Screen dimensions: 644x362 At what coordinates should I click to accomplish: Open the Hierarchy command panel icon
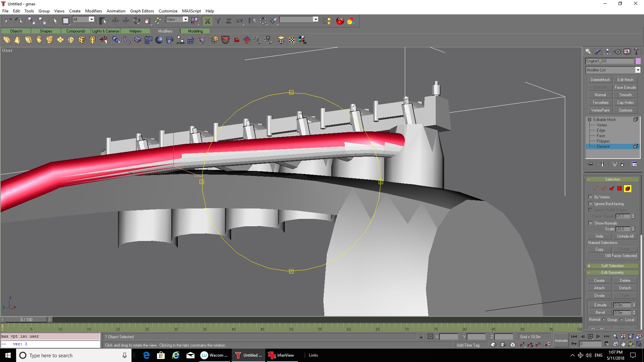tap(607, 52)
